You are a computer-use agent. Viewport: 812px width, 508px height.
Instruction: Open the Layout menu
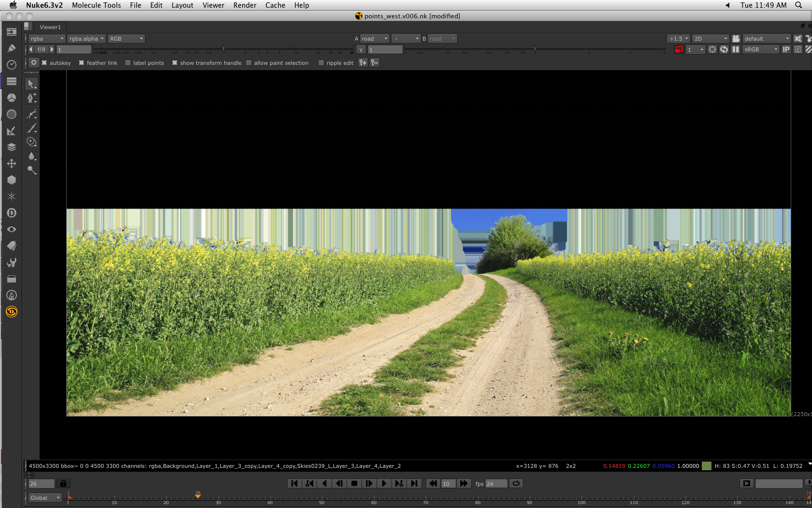point(182,5)
